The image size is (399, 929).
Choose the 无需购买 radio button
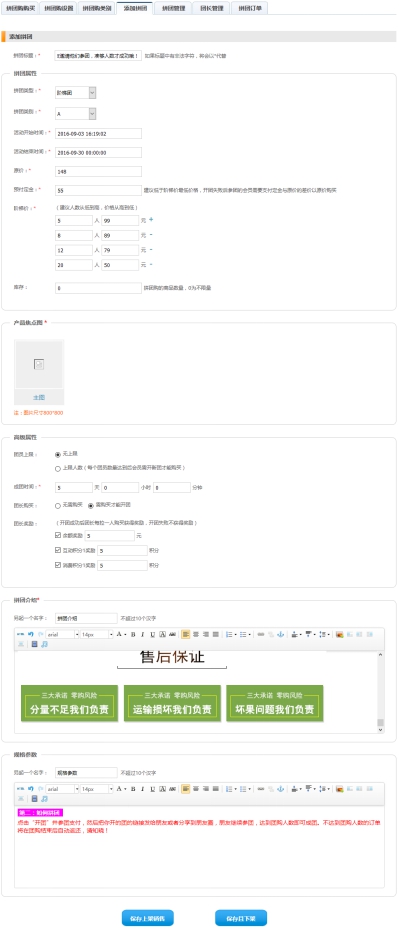58,505
